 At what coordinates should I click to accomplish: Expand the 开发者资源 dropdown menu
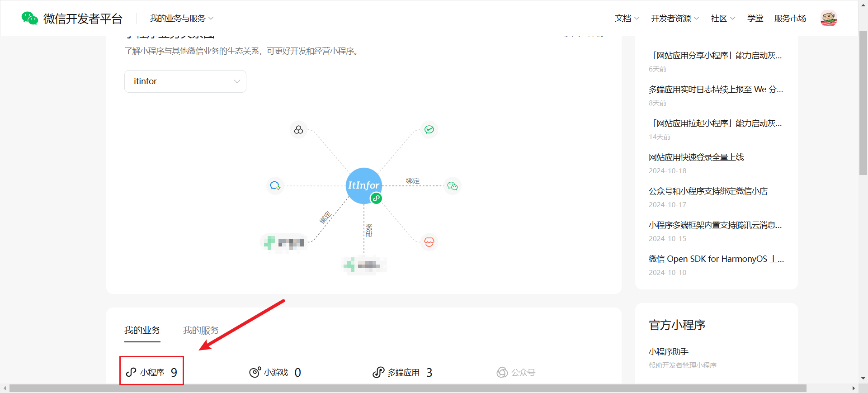[675, 19]
